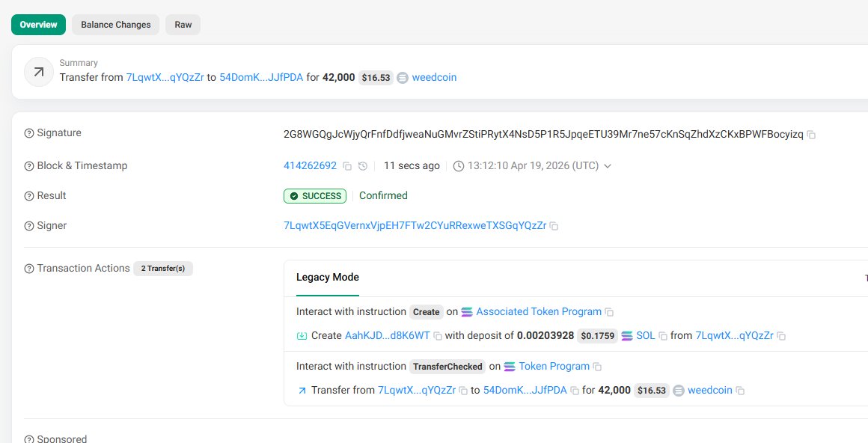
Task: Click the Solana icon beside Token Program
Action: (x=510, y=367)
